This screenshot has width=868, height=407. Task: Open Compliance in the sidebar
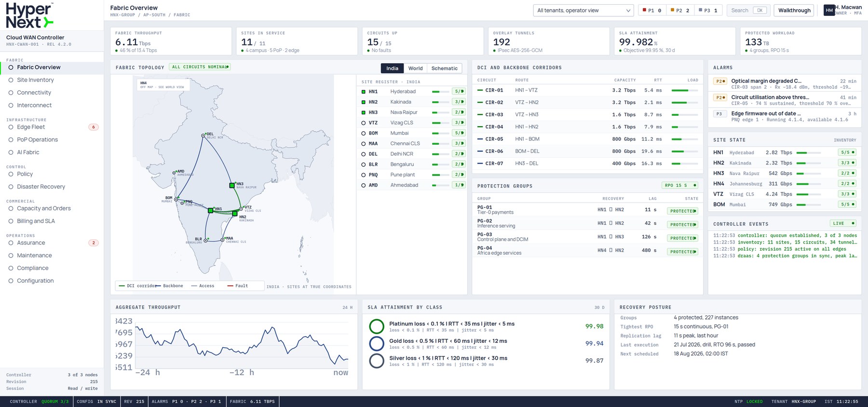tap(52, 268)
